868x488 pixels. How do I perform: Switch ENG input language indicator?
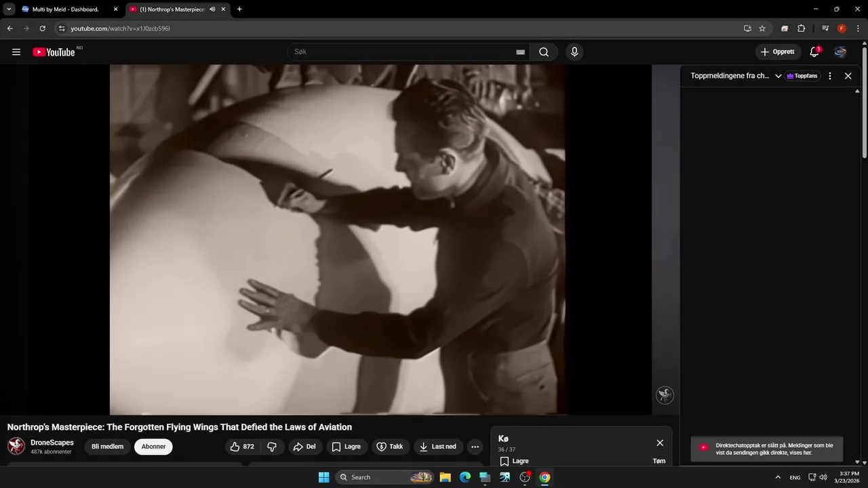tap(795, 477)
